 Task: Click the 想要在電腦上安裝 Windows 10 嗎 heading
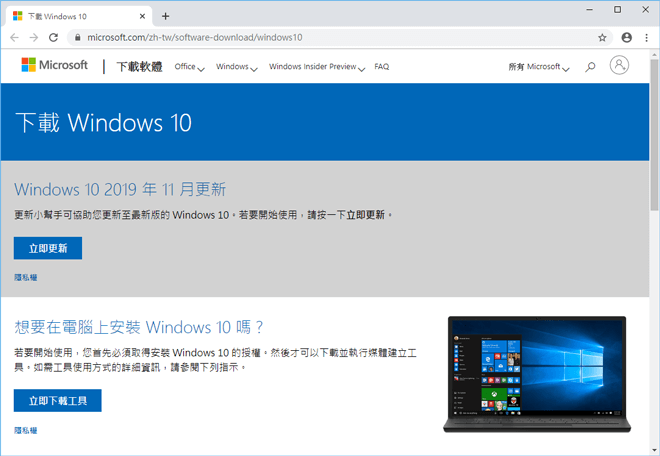139,327
